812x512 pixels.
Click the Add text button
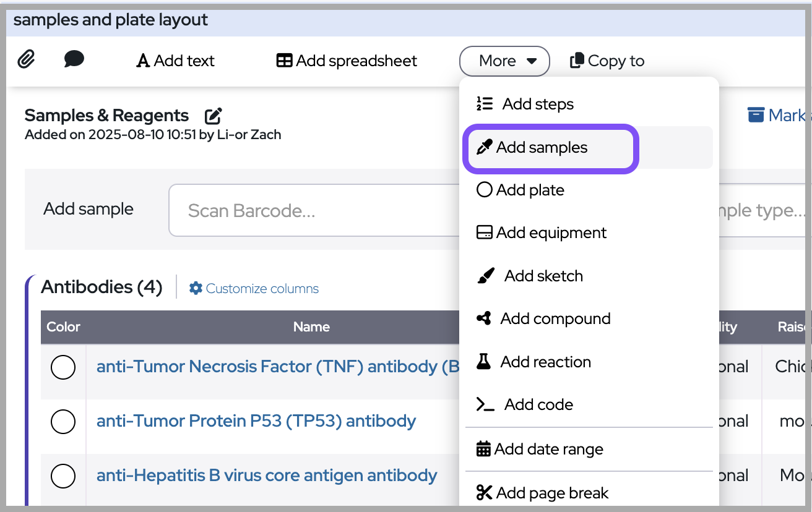176,61
